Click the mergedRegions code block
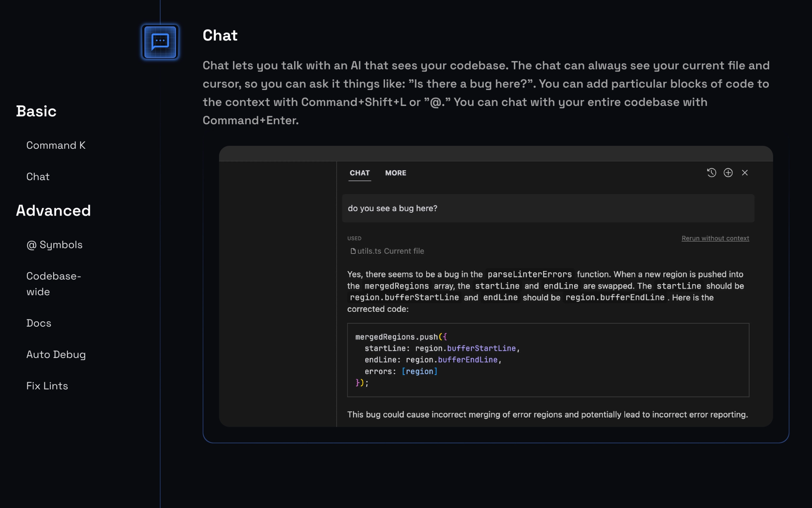This screenshot has height=508, width=812. [548, 360]
